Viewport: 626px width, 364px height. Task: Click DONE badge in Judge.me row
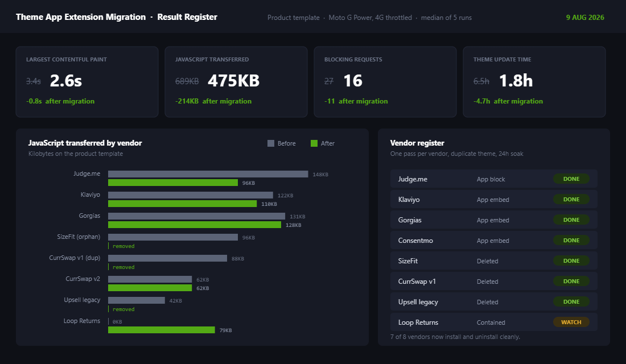(571, 179)
